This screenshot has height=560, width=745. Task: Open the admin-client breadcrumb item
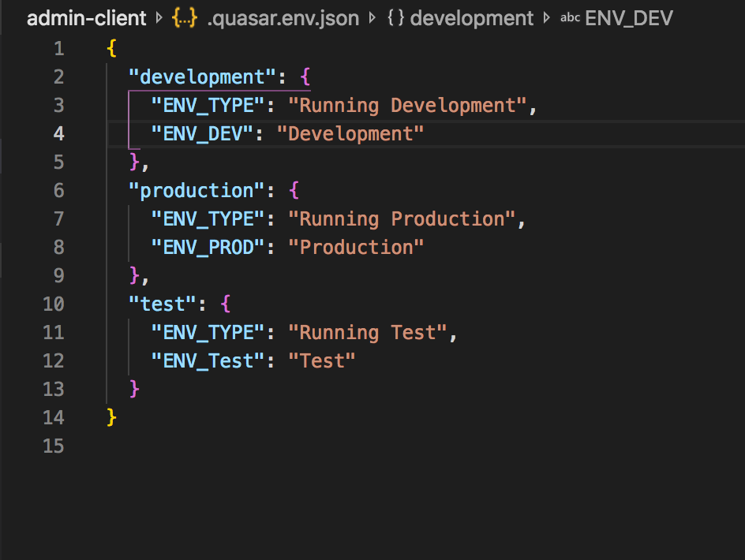coord(87,17)
